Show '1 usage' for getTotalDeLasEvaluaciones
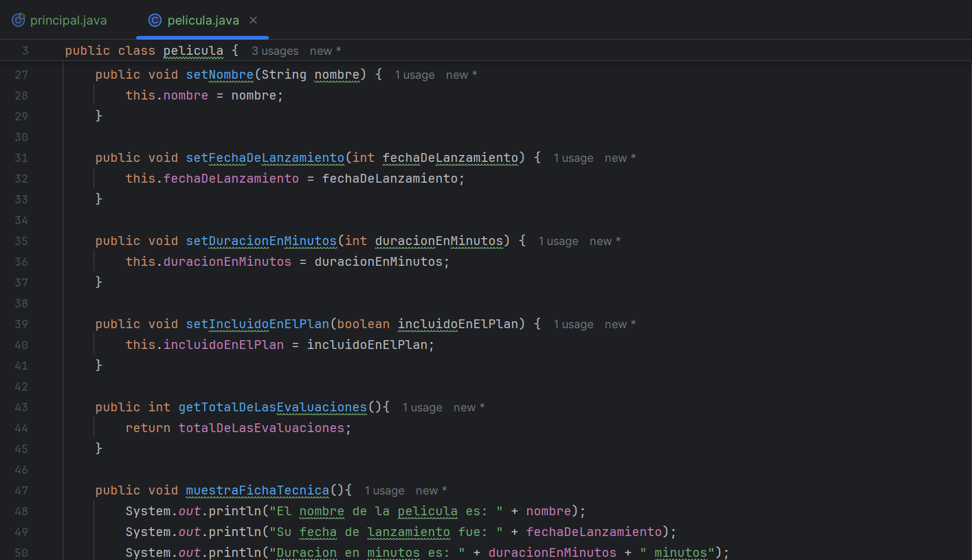The width and height of the screenshot is (972, 560). point(422,408)
